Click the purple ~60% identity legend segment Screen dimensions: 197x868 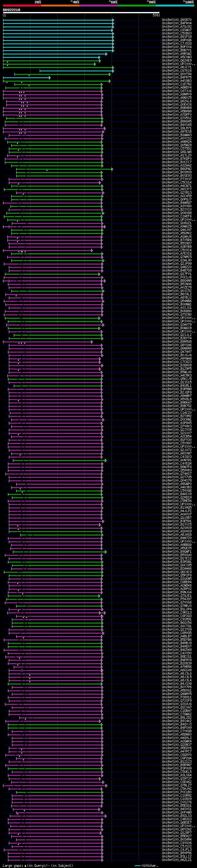point(99,6)
